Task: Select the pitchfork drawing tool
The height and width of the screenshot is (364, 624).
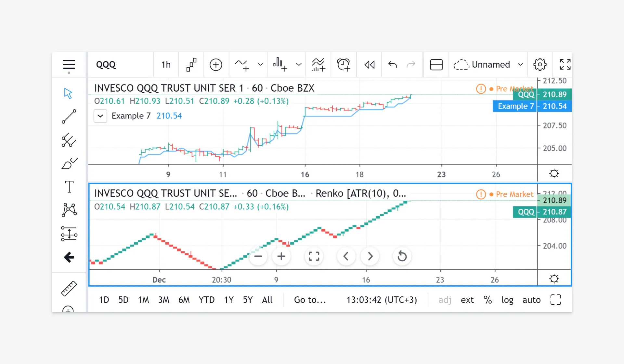Action: point(69,140)
